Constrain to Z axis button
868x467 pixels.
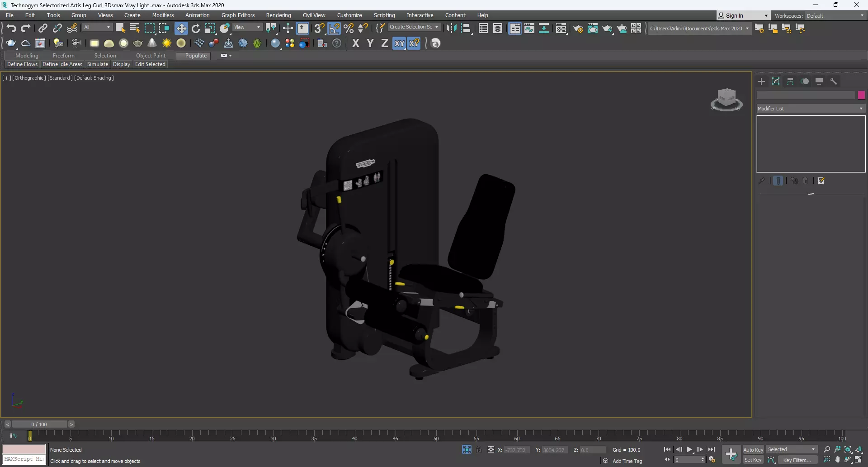385,43
